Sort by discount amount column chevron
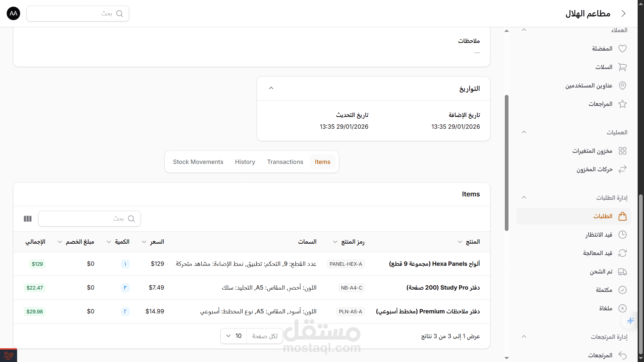 tap(60, 242)
